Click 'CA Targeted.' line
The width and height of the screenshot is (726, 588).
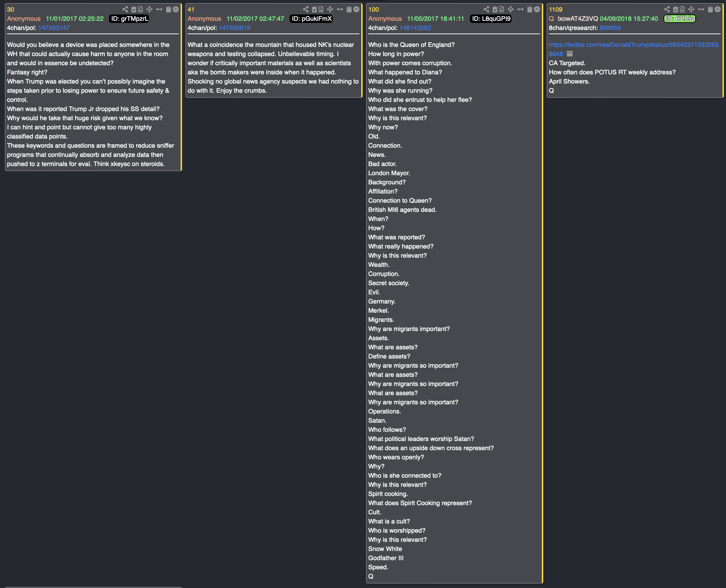pyautogui.click(x=567, y=63)
